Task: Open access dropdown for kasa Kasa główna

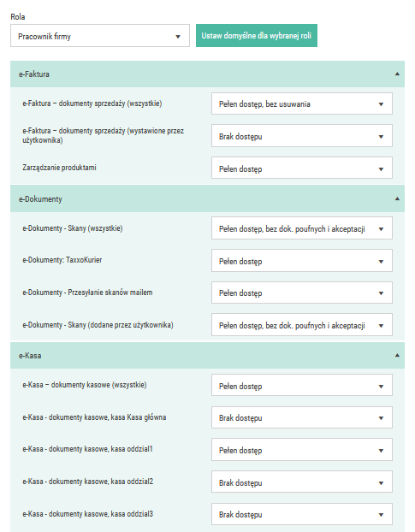Action: point(302,417)
